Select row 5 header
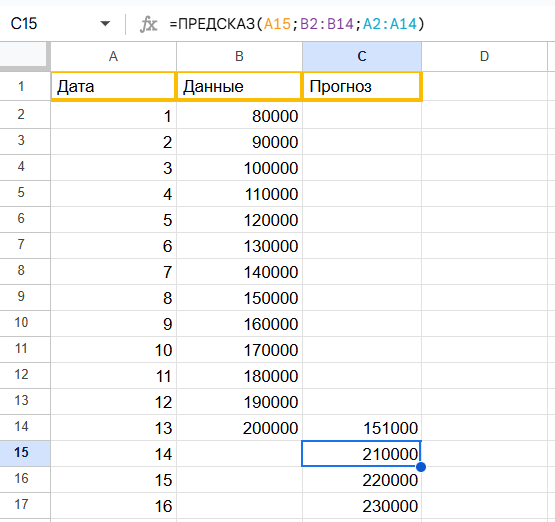Screen dimensions: 555x522 [x=21, y=193]
